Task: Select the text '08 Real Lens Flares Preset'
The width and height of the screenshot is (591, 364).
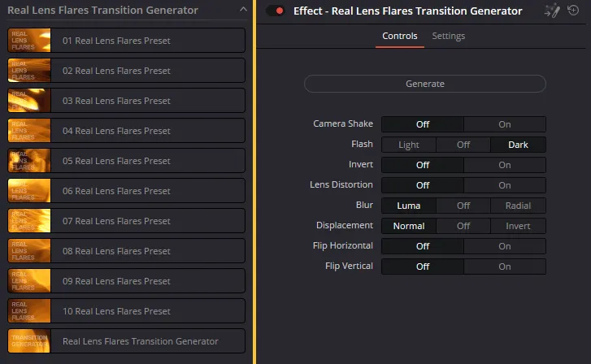Action: [116, 251]
